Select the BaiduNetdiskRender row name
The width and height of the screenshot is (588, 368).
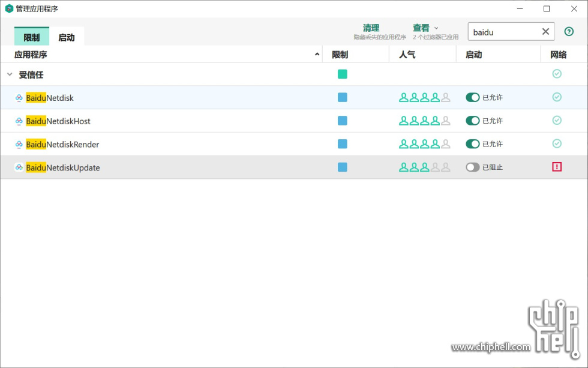click(x=62, y=145)
